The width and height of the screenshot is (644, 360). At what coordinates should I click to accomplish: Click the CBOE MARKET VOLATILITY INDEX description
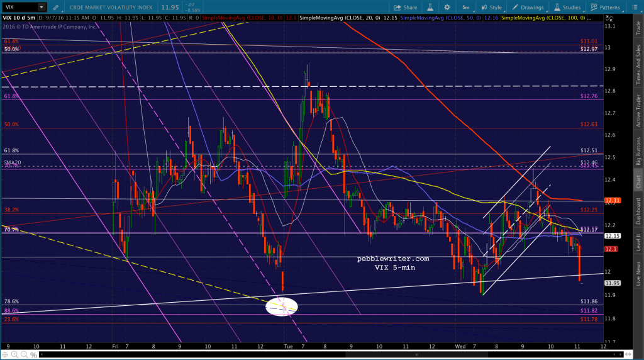111,8
